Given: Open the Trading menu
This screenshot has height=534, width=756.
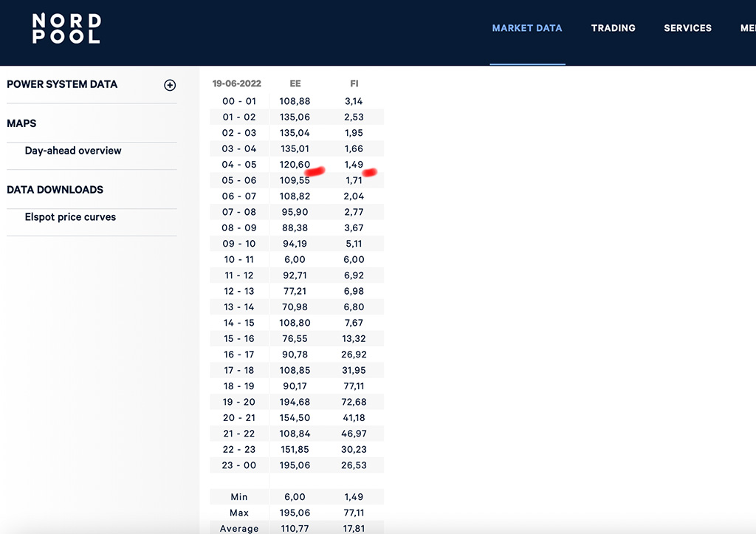Looking at the screenshot, I should pos(613,28).
